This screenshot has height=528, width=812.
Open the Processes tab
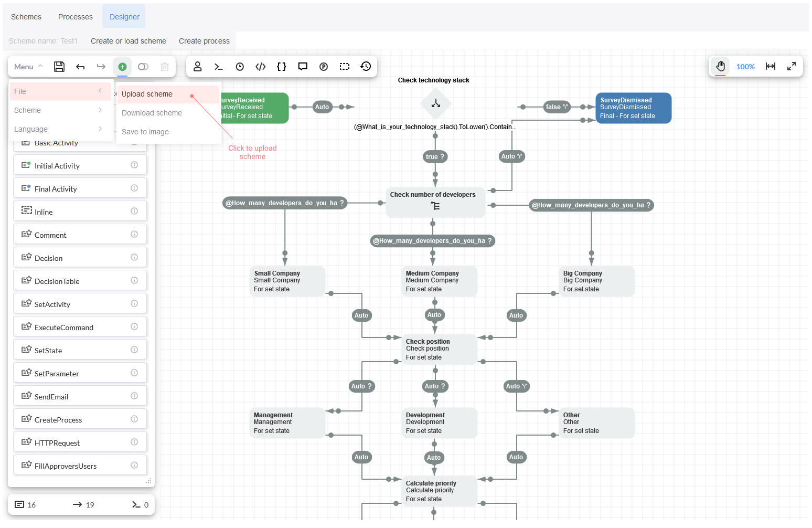click(76, 17)
